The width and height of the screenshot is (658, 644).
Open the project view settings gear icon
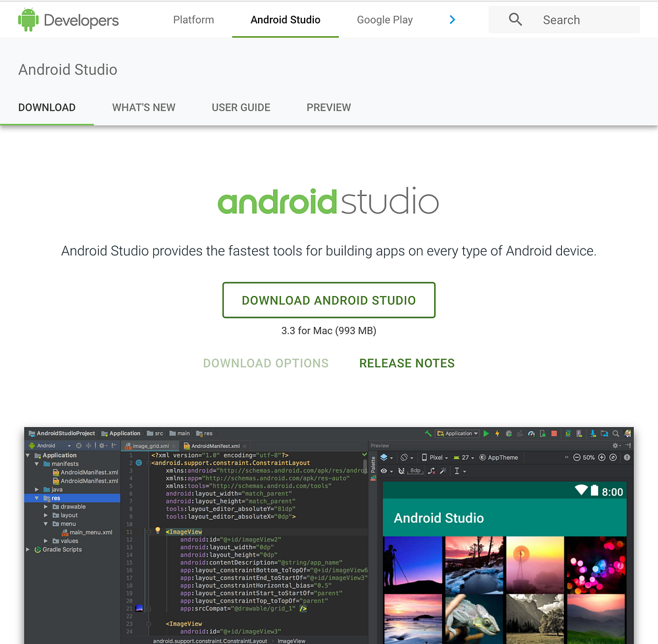(x=103, y=445)
